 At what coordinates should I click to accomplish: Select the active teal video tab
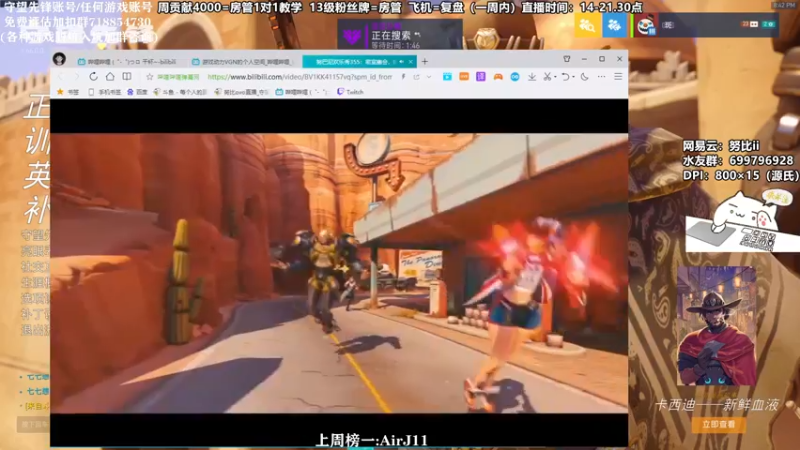[x=360, y=62]
